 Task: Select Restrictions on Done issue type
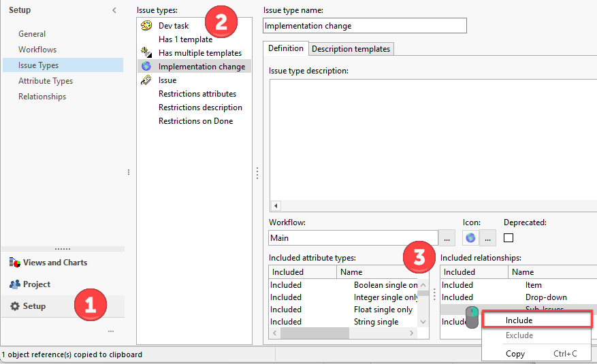(x=194, y=121)
